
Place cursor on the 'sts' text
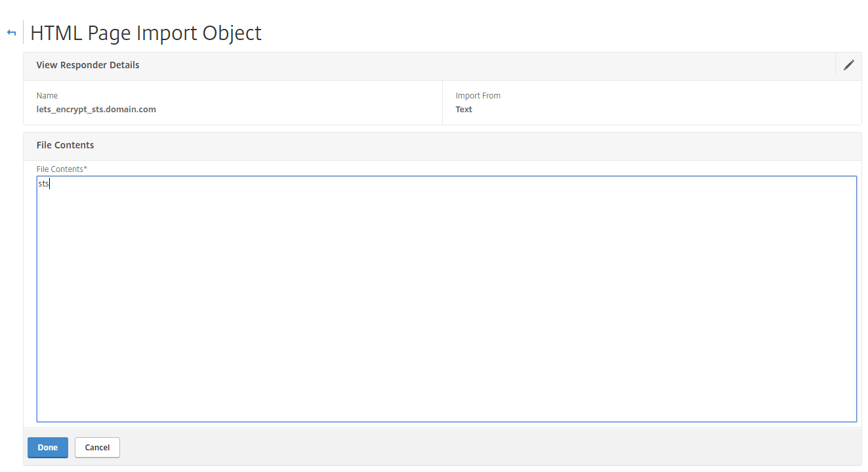pos(43,184)
